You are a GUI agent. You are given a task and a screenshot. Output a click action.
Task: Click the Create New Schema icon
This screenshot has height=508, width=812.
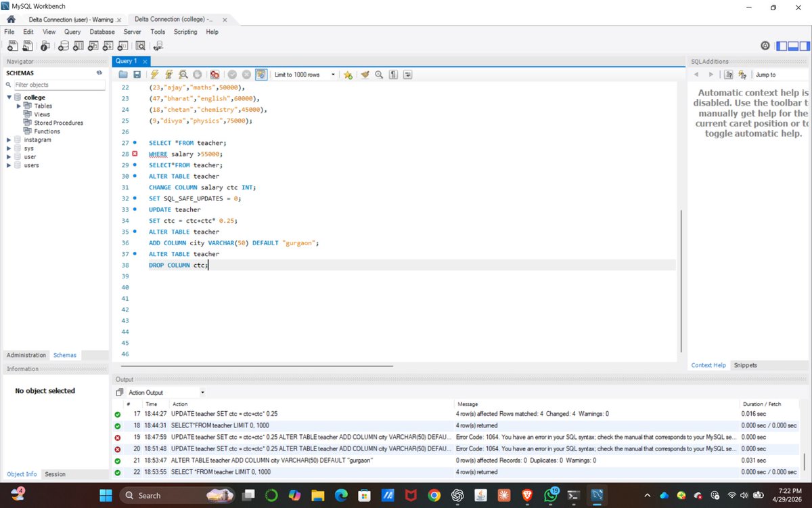[x=64, y=45]
